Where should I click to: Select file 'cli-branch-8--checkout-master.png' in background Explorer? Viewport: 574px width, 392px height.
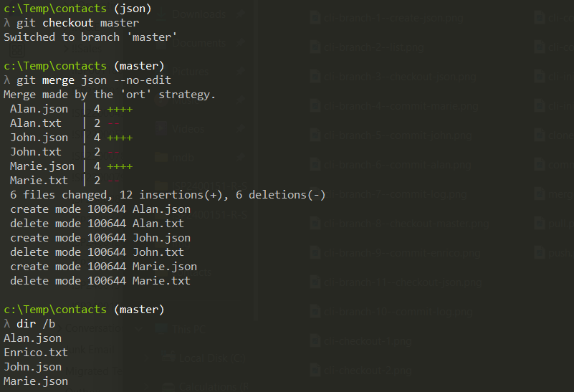coord(406,224)
